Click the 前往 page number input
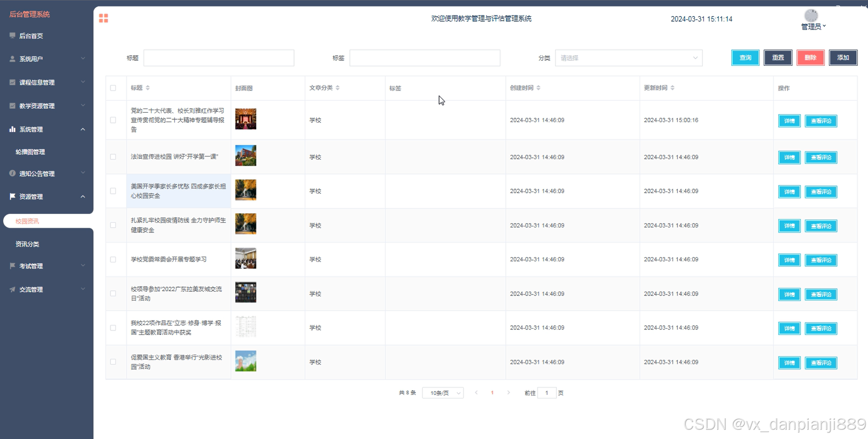The width and height of the screenshot is (868, 439). pos(547,393)
